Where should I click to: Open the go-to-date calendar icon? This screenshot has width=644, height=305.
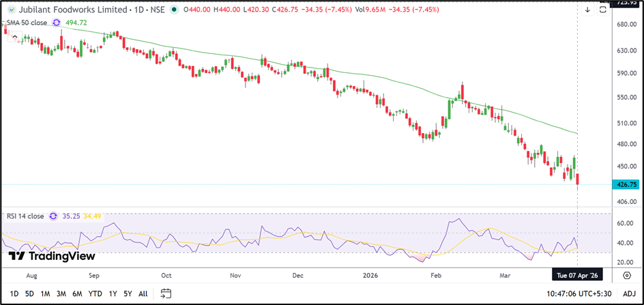pos(166,293)
